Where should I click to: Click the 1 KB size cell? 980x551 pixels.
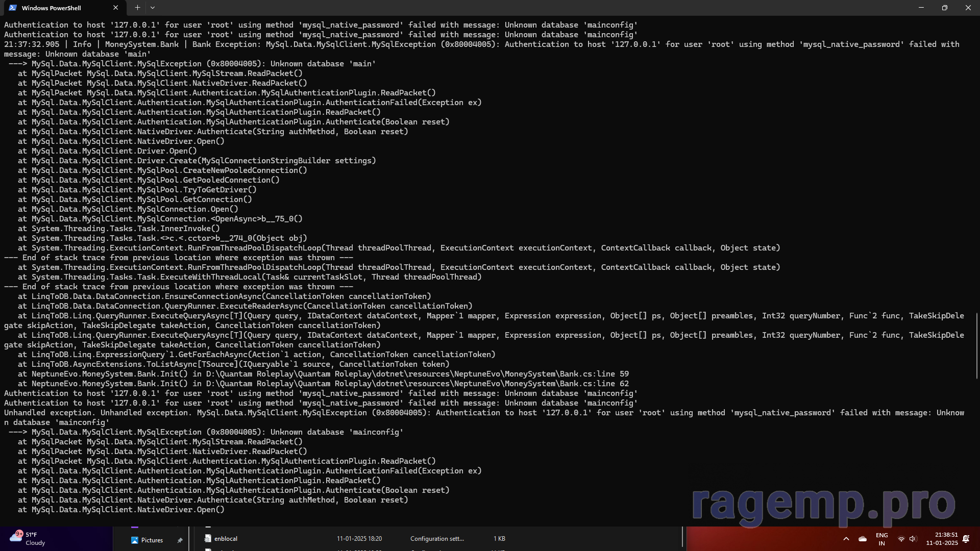(499, 539)
